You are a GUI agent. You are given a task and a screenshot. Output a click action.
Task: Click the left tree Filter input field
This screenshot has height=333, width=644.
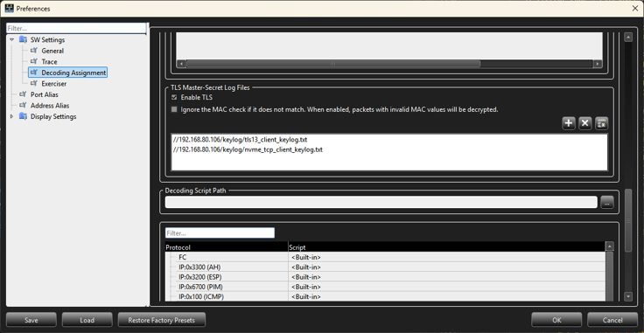[76, 28]
